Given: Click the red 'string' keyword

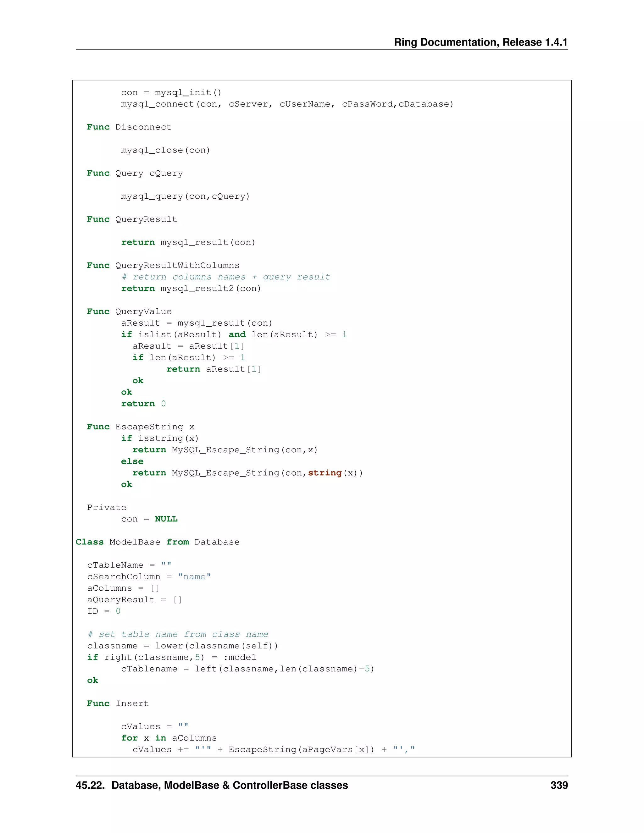Looking at the screenshot, I should (x=325, y=472).
